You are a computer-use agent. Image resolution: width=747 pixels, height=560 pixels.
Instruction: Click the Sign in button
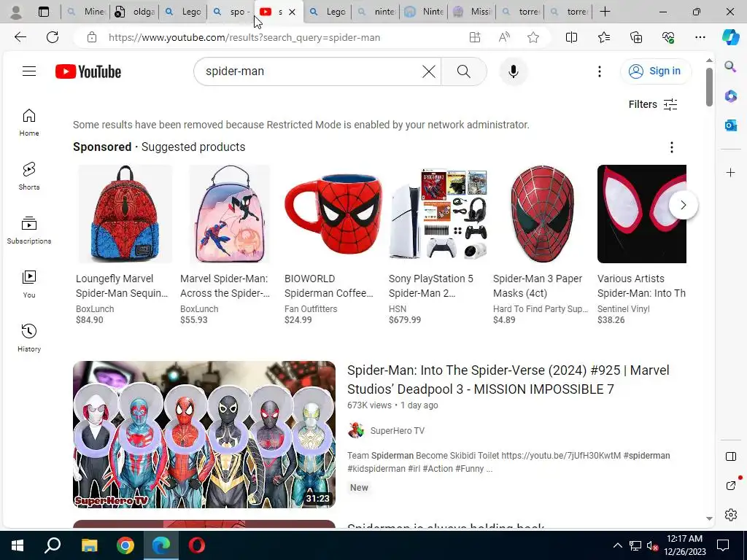[656, 71]
